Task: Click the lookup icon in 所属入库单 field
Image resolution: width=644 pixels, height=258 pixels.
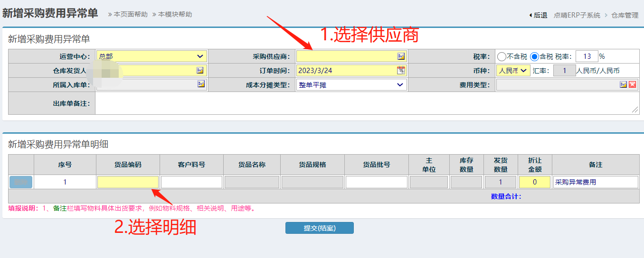Action: pos(201,84)
